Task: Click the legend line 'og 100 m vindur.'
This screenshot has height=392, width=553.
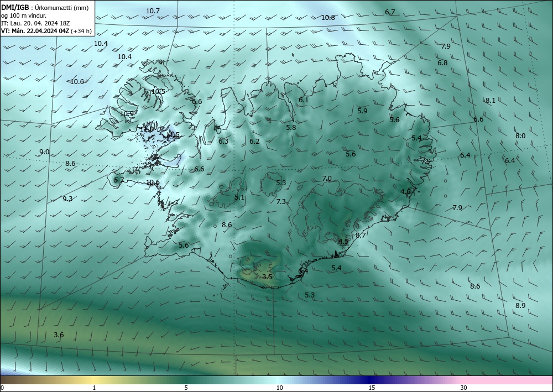Action: point(24,15)
